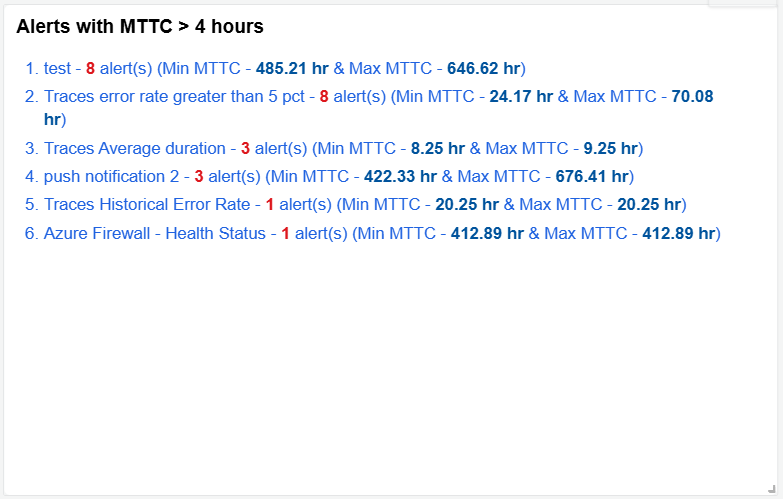Image resolution: width=783 pixels, height=499 pixels.
Task: Click the 24.17 hr Min MTTC value
Action: tap(521, 97)
